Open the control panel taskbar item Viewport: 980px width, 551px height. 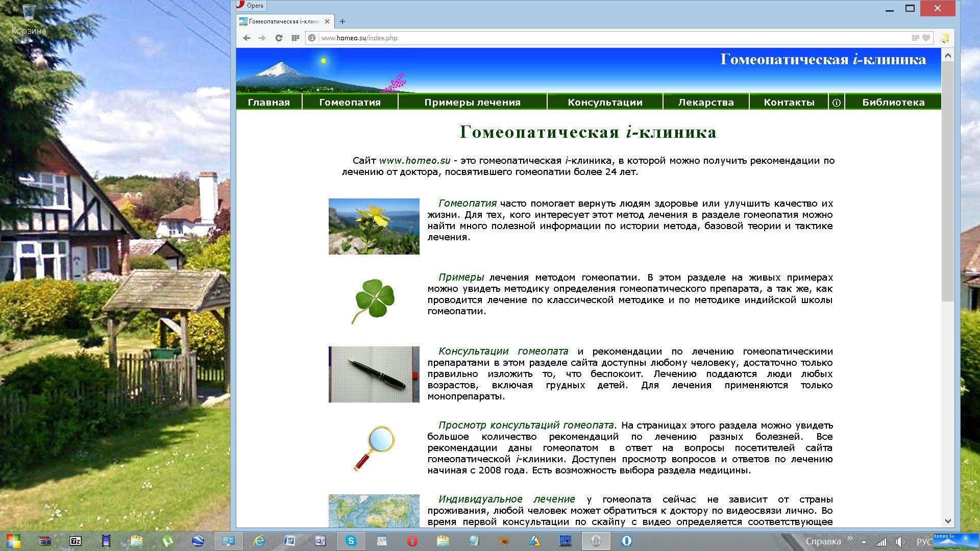pos(229,541)
